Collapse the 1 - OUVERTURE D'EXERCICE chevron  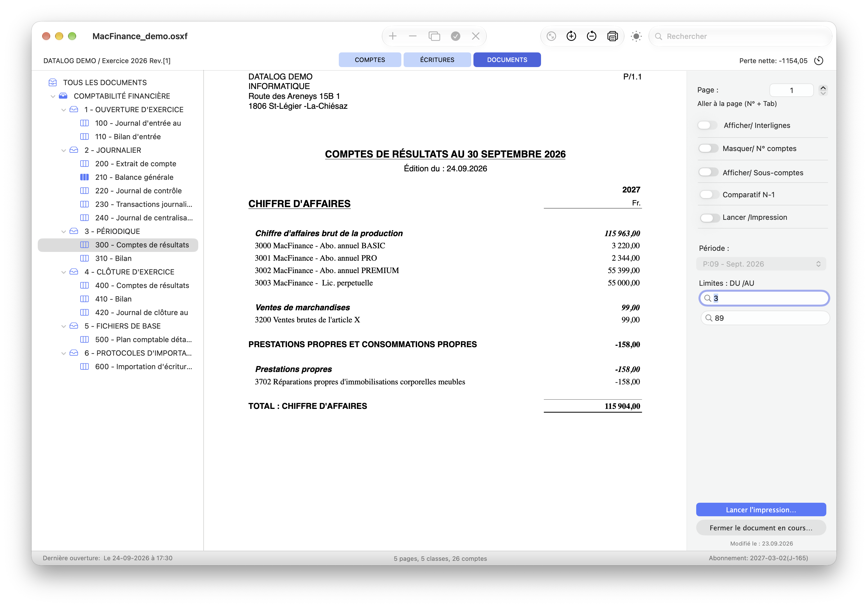coord(64,110)
